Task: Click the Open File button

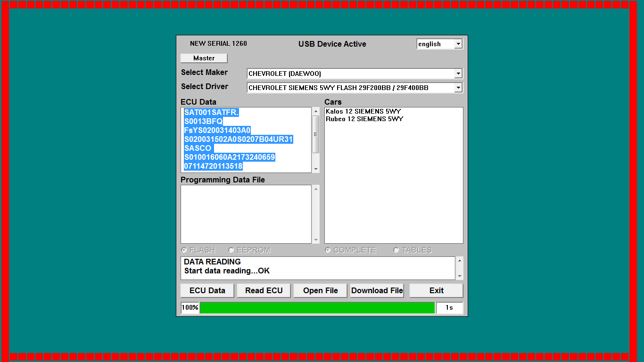Action: 320,290
